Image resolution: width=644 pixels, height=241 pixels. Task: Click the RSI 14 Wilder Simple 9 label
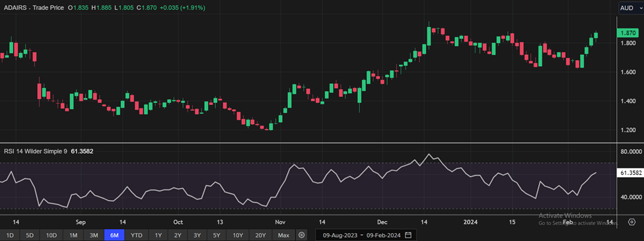[x=35, y=151]
